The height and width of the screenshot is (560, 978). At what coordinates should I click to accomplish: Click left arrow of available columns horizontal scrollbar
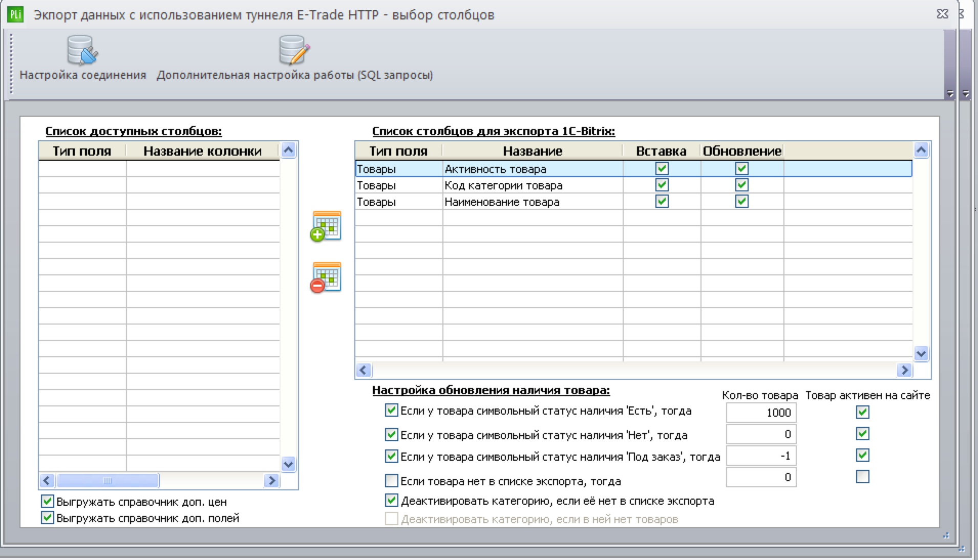point(47,481)
